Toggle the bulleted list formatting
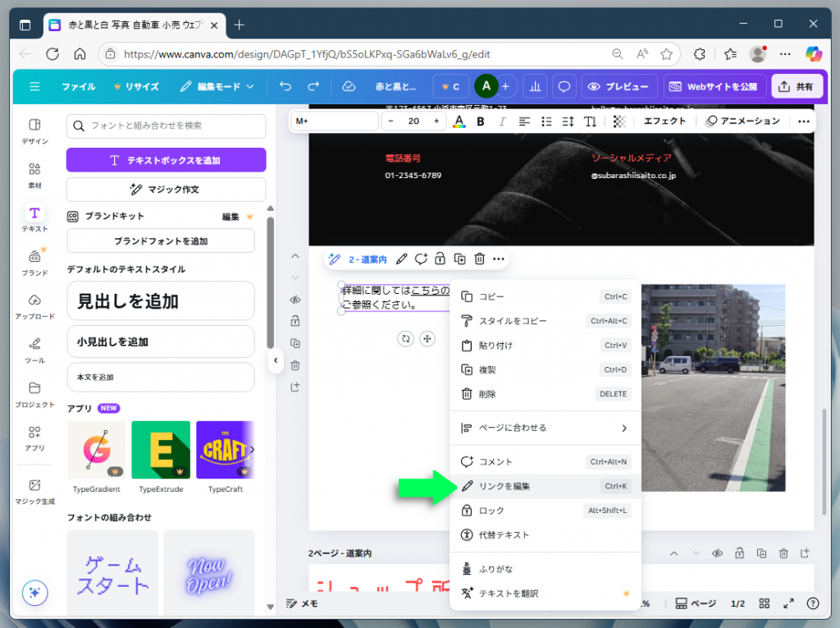Image resolution: width=840 pixels, height=628 pixels. tap(546, 121)
